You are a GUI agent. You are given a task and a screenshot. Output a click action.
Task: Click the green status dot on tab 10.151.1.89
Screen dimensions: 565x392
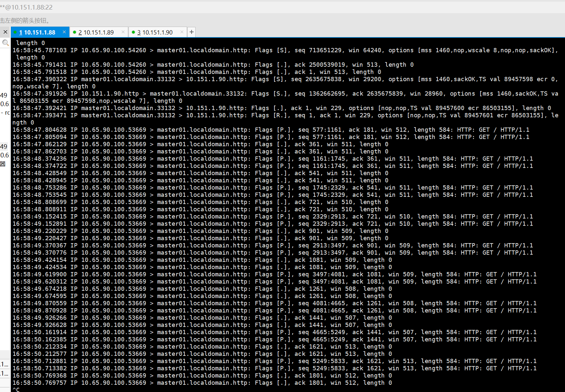(x=75, y=32)
